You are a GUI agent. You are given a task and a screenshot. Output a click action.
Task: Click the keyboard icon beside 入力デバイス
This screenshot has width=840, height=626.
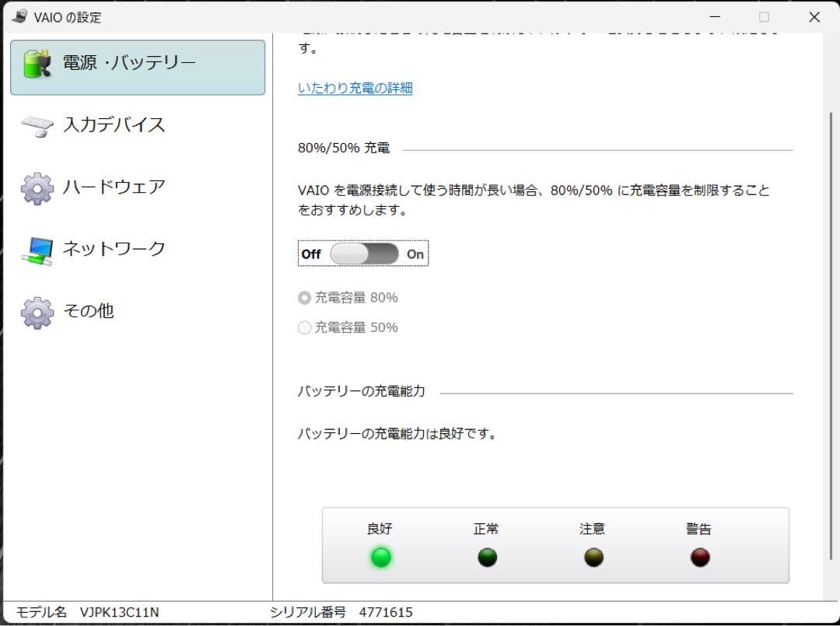[x=35, y=125]
